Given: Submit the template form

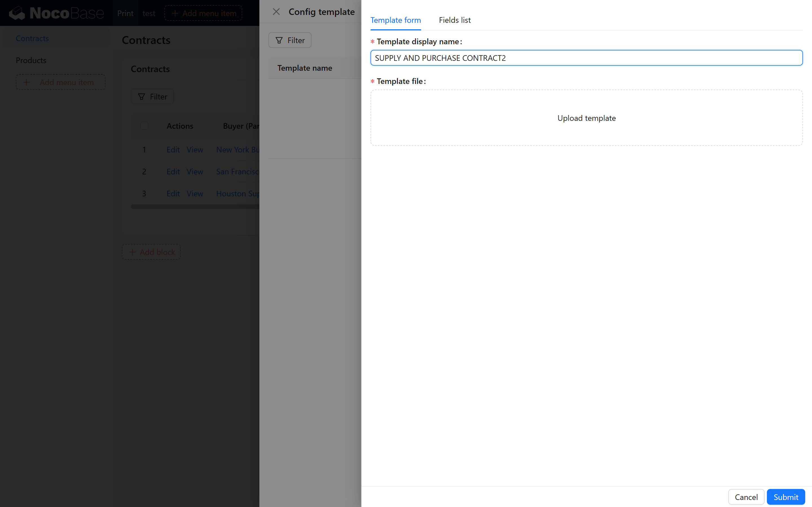Looking at the screenshot, I should coord(785,497).
